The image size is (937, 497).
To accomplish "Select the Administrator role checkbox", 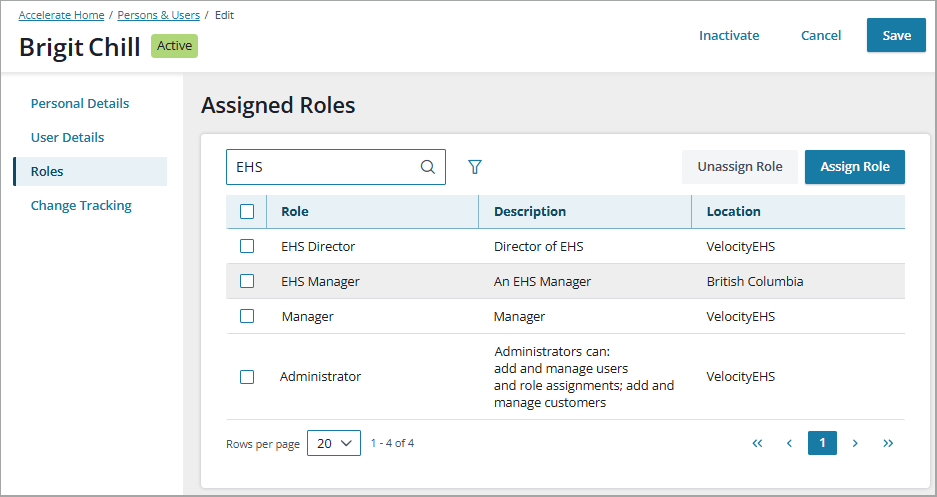I will coord(247,377).
